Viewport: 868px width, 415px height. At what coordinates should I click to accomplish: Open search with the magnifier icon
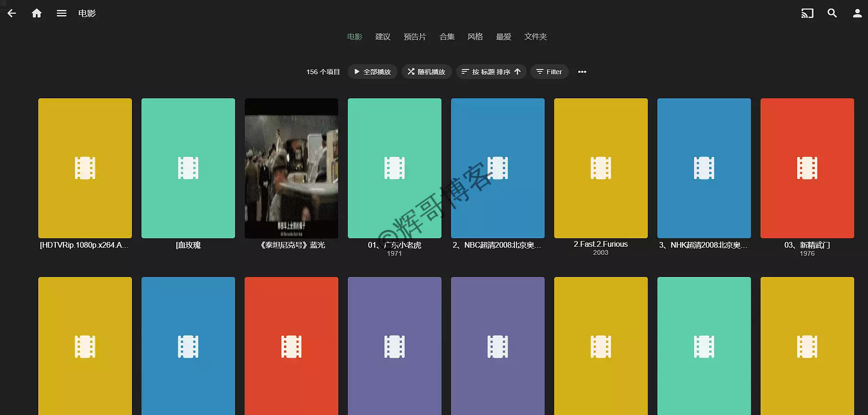pos(832,13)
